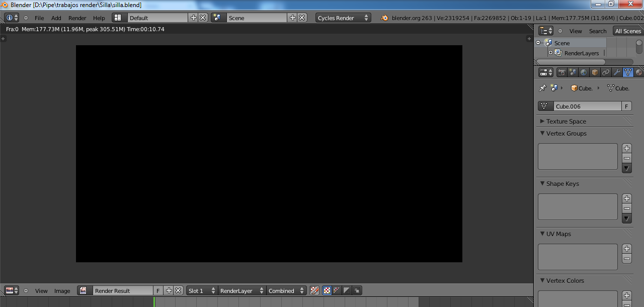Image resolution: width=644 pixels, height=307 pixels.
Task: Switch to Render properties tab
Action: pyautogui.click(x=562, y=72)
